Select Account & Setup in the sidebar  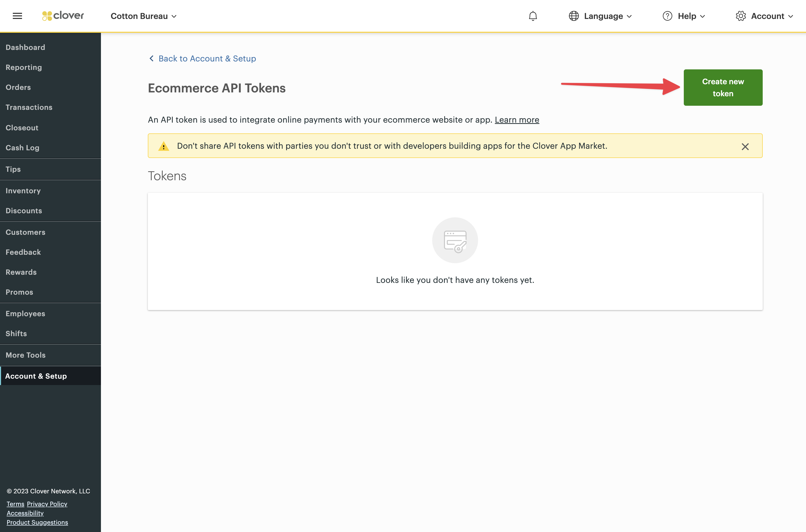pos(36,376)
